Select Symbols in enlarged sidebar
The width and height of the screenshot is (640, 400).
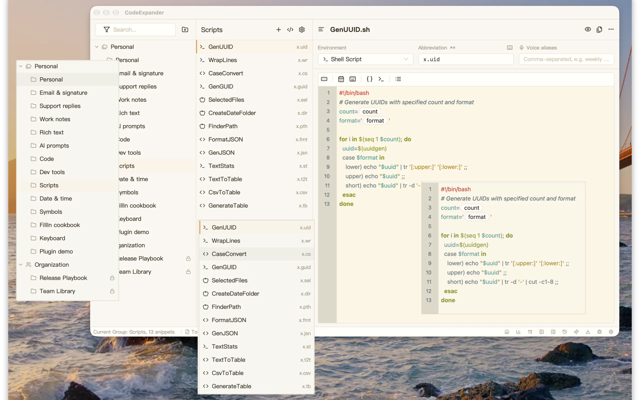67,212
